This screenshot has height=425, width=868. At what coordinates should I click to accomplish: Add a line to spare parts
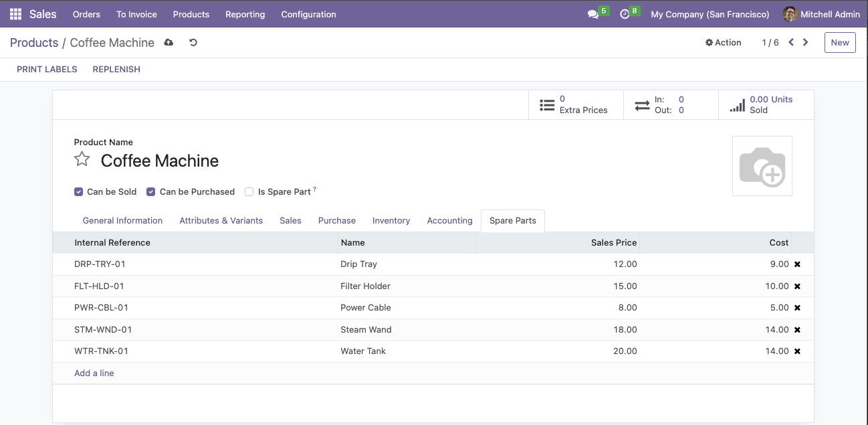(x=94, y=373)
